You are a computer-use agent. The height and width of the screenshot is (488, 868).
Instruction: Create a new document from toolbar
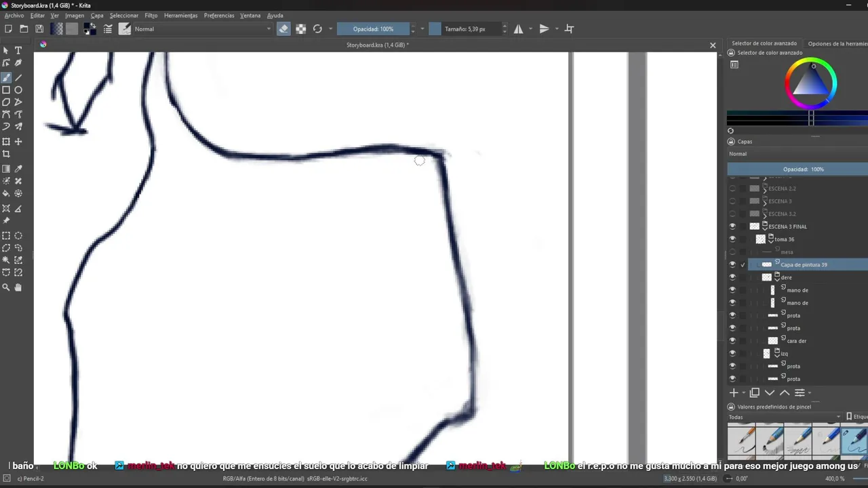(8, 29)
